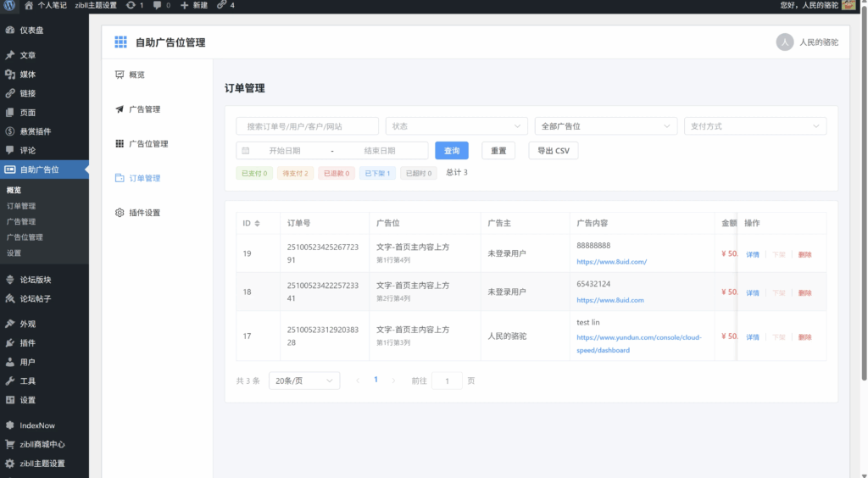Go to next page arrow in pagination
The height and width of the screenshot is (478, 868).
(x=393, y=381)
